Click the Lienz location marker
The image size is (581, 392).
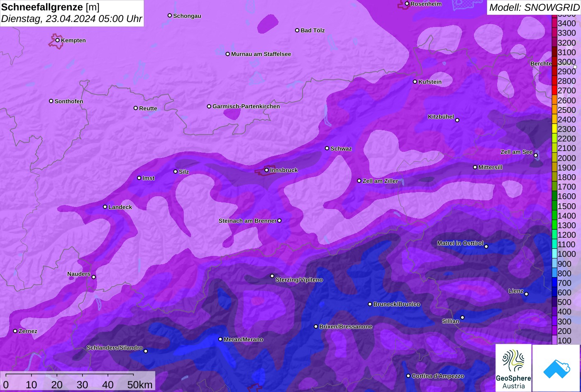[526, 294]
